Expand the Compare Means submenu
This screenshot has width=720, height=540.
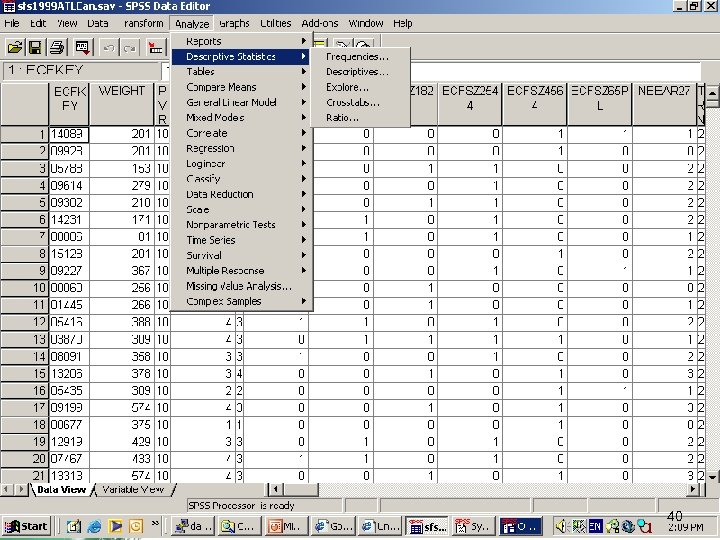point(242,87)
